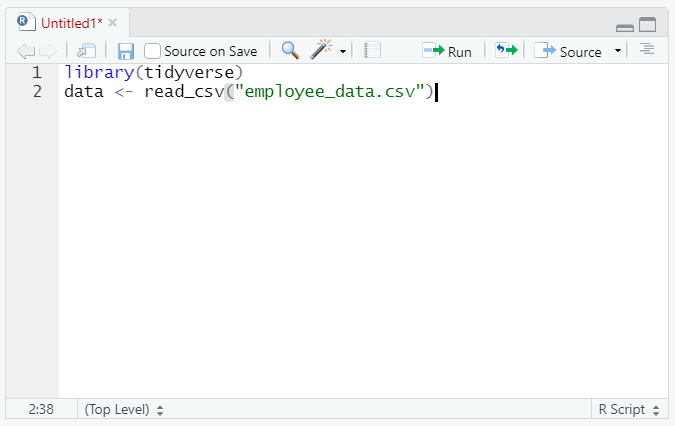Toggle the document outline icon
675x426 pixels.
pos(647,50)
